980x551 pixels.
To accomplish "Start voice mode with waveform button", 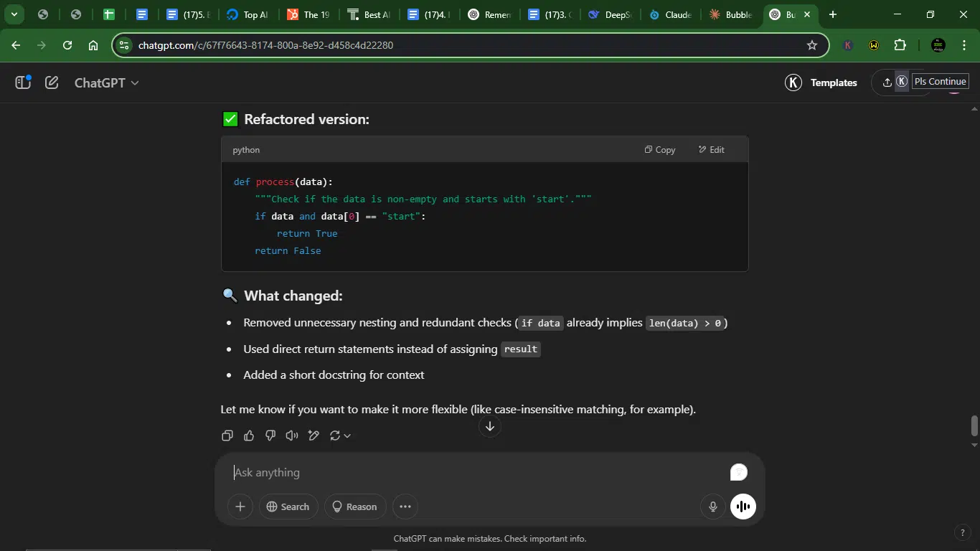I will pyautogui.click(x=743, y=507).
